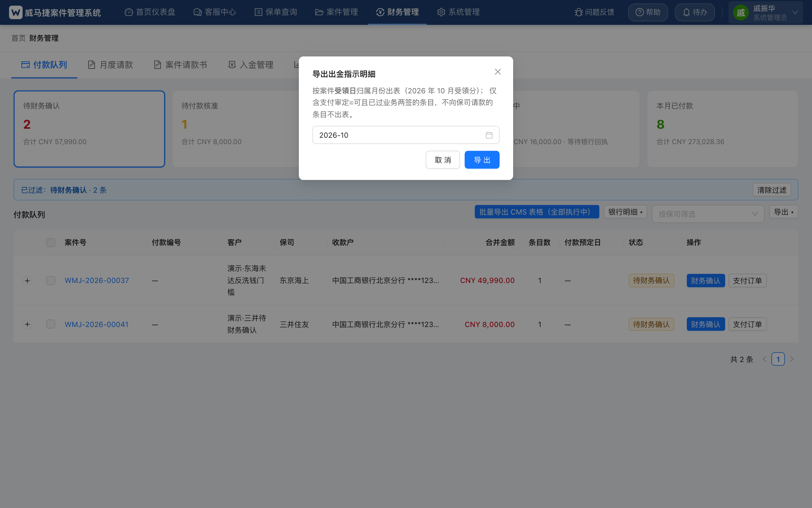Open the 导出 dropdown above the table
The height and width of the screenshot is (508, 812).
(783, 212)
